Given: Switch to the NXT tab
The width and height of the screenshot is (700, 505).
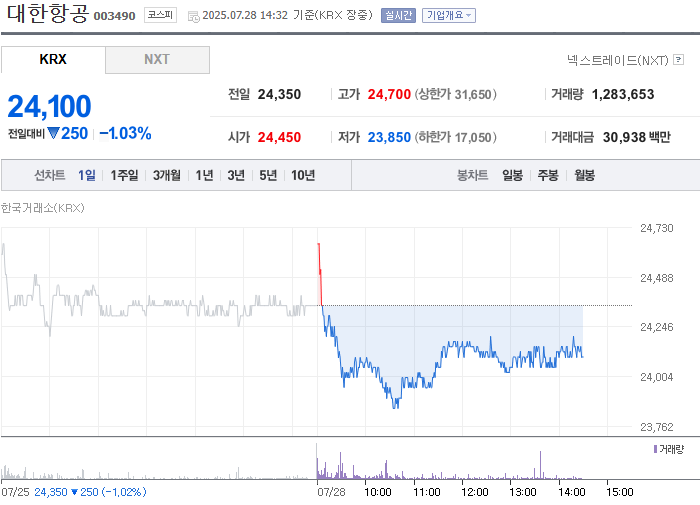Looking at the screenshot, I should (x=157, y=59).
